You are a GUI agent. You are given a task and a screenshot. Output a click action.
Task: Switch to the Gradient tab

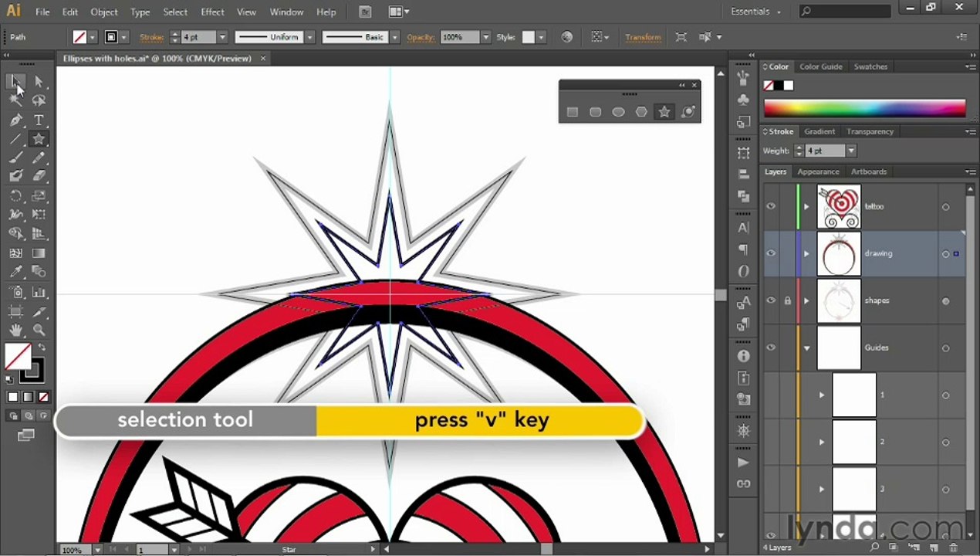click(819, 131)
